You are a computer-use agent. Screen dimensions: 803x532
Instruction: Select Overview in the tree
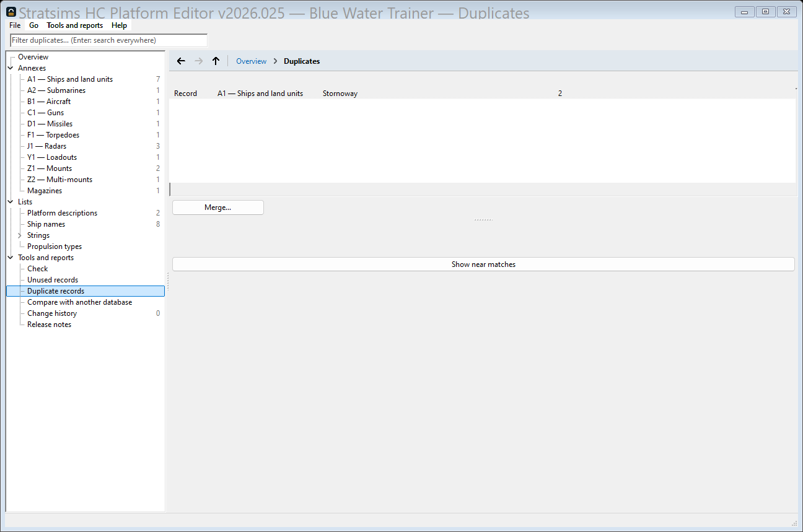pos(33,57)
